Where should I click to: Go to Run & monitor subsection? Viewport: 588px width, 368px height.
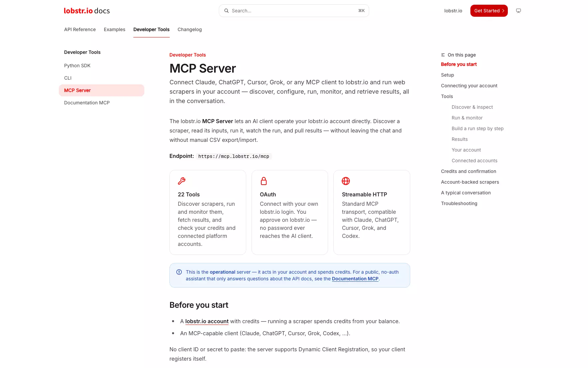467,118
